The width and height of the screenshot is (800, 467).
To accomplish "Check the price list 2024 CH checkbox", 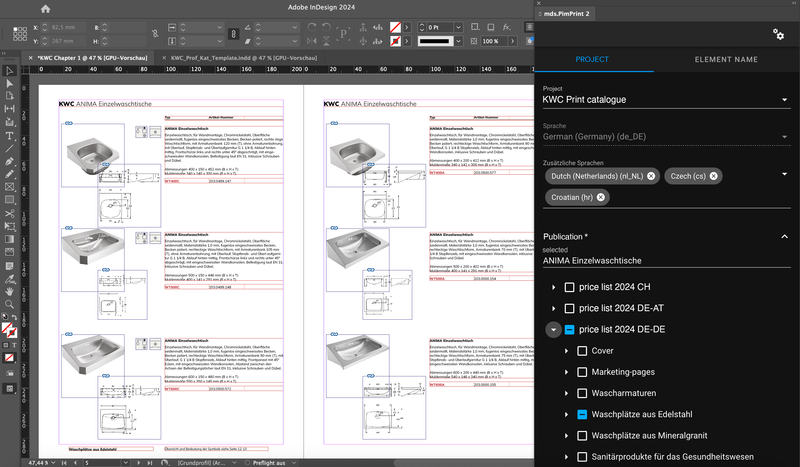I will 569,287.
